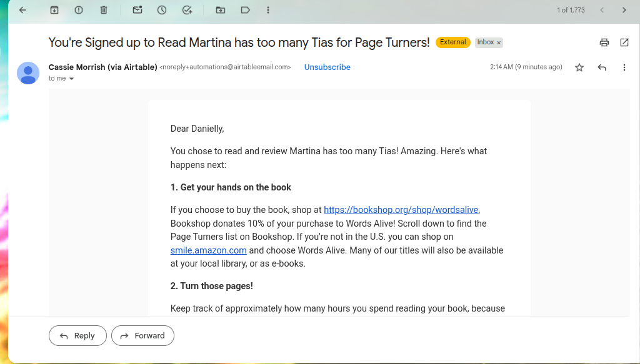Viewport: 640px width, 364px height.
Task: Open the bookshop.org/shop/wordsalive link
Action: (401, 210)
